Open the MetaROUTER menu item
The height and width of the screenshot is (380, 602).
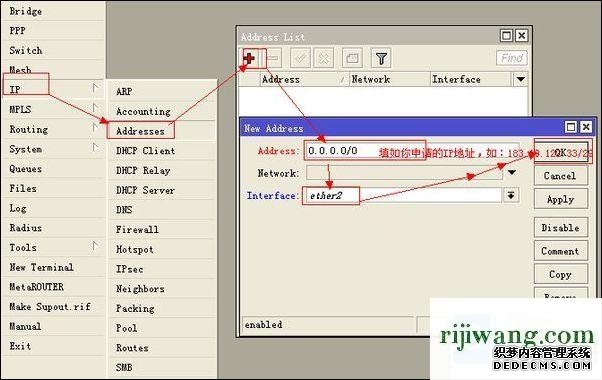click(53, 287)
